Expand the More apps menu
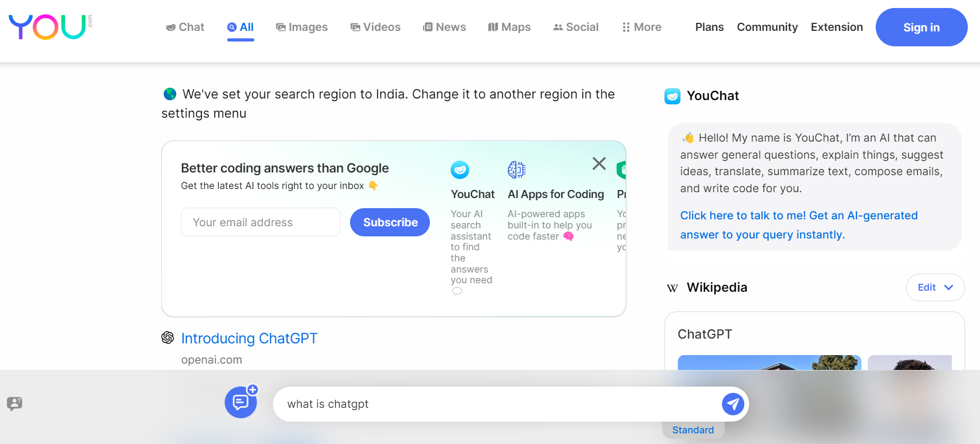Screen dimensions: 980x444 642,27
